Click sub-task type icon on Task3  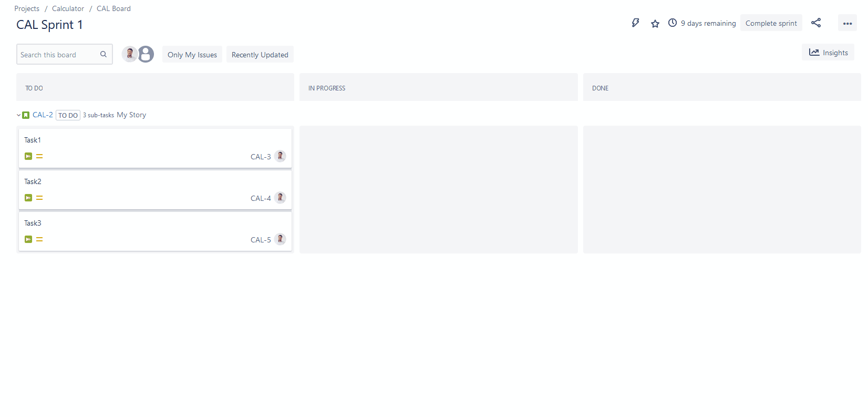[x=28, y=239]
